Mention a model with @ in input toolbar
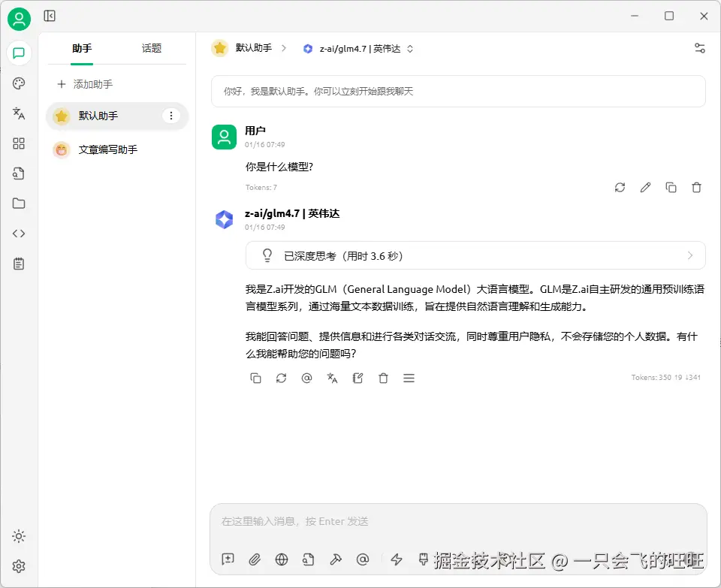Viewport: 721px width, 588px height. [363, 559]
